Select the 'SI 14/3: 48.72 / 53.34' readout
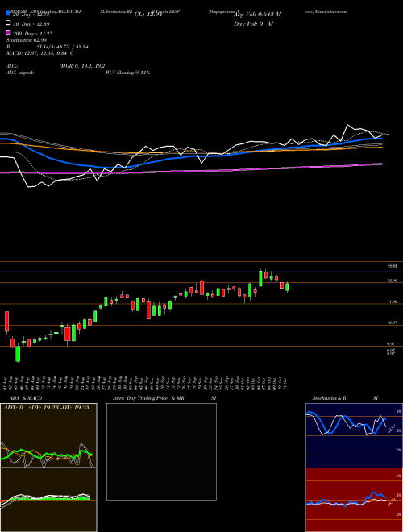403x532 pixels. [63, 47]
